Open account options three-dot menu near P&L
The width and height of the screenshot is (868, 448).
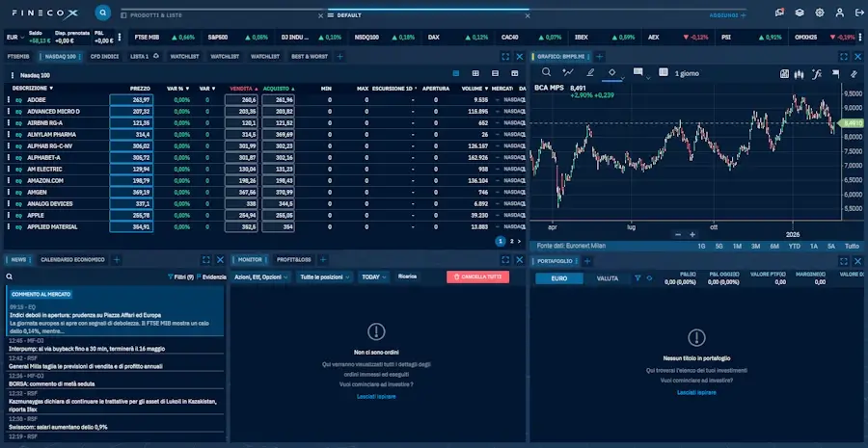(119, 37)
